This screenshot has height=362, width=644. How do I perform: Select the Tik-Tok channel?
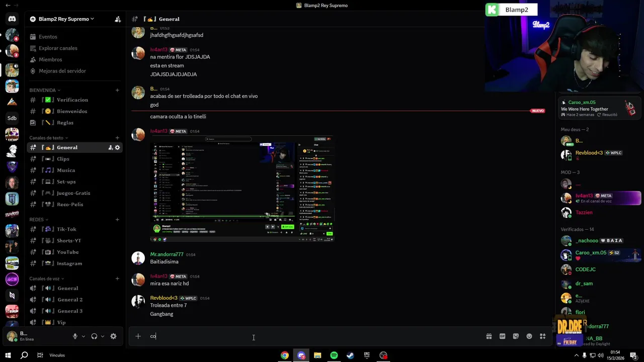tap(75, 229)
